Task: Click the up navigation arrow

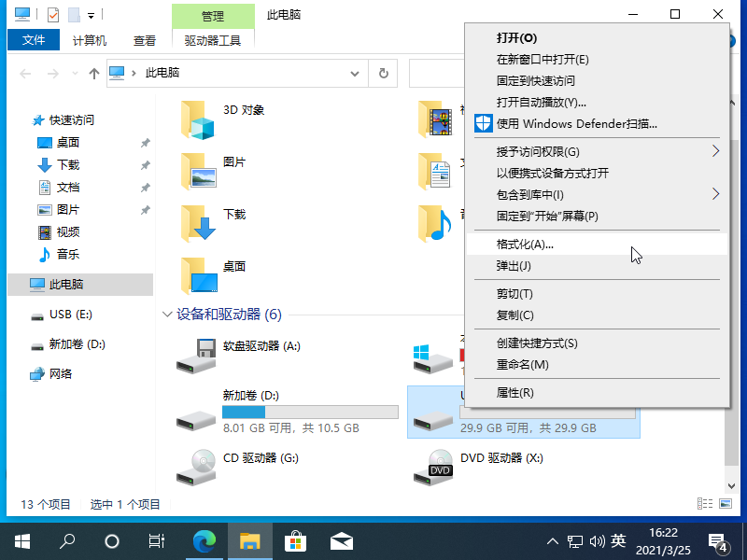Action: pyautogui.click(x=93, y=72)
